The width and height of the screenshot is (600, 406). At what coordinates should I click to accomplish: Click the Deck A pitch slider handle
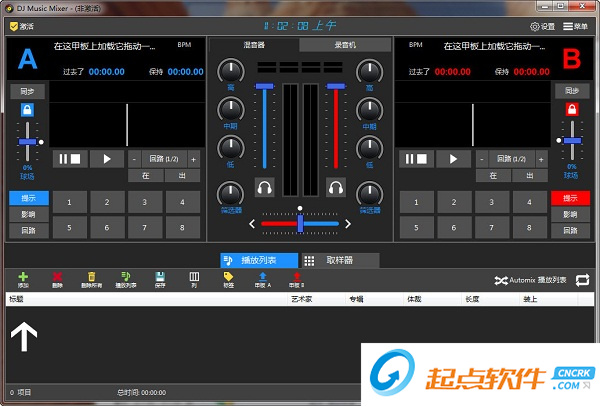tap(27, 142)
